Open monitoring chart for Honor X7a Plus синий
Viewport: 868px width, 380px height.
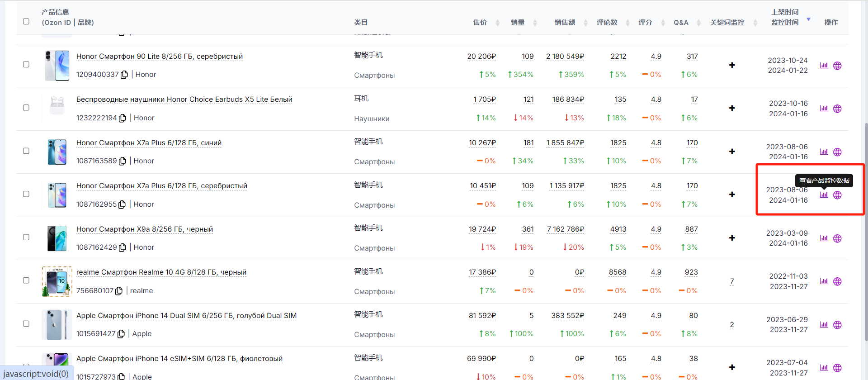(x=824, y=152)
